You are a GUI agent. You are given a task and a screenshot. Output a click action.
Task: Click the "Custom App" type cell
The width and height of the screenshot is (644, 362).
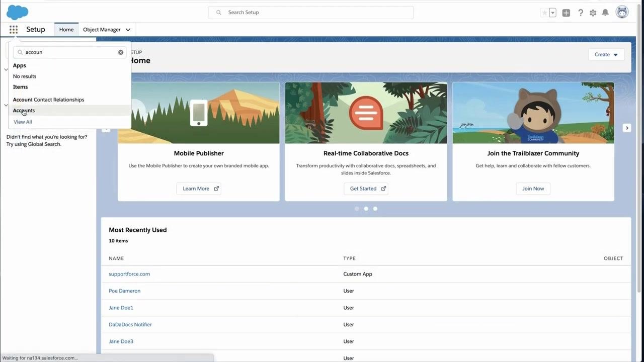358,274
